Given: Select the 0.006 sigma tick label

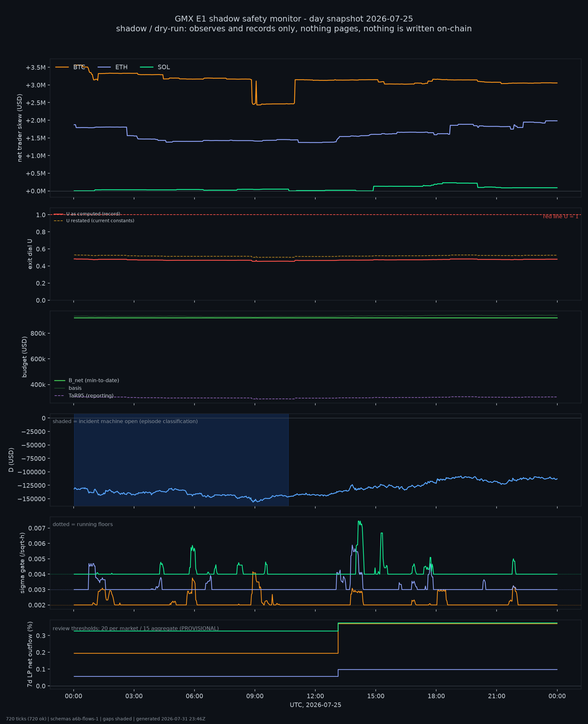Looking at the screenshot, I should [37, 543].
